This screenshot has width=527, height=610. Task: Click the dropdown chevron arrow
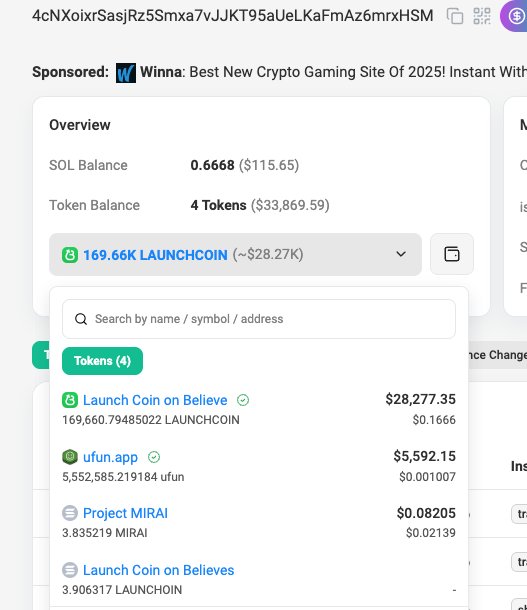401,254
